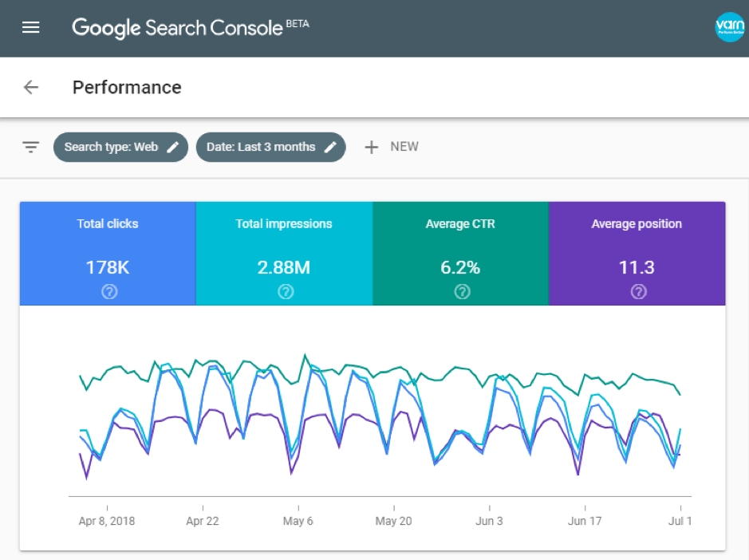The height and width of the screenshot is (560, 749).
Task: Click the May 6 axis label
Action: (x=298, y=521)
